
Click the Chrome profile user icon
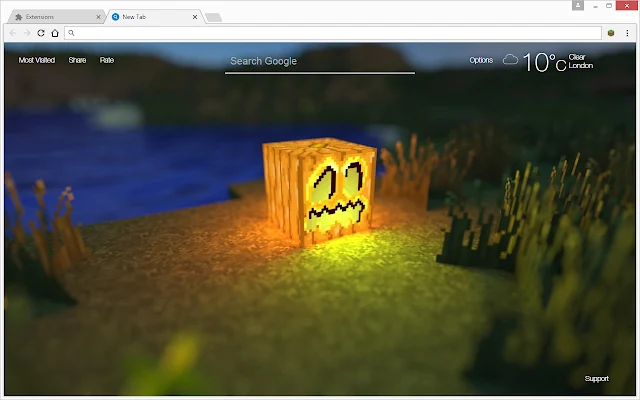pos(578,5)
